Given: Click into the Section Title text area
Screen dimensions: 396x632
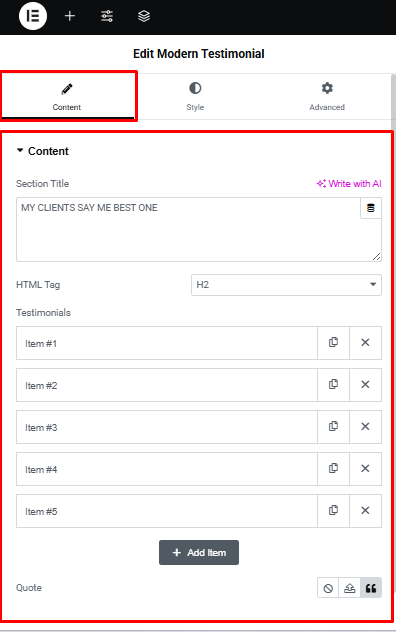Looking at the screenshot, I should click(x=189, y=229).
